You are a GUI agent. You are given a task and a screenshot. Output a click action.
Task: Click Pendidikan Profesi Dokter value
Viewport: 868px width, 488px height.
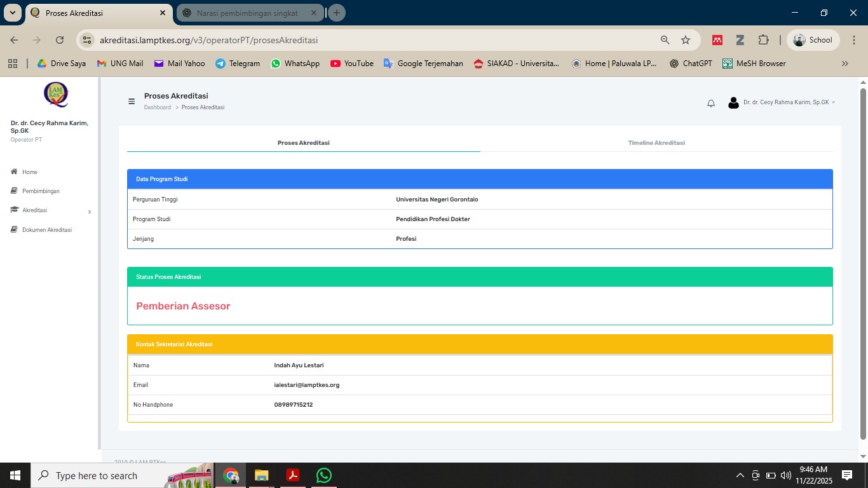click(433, 219)
